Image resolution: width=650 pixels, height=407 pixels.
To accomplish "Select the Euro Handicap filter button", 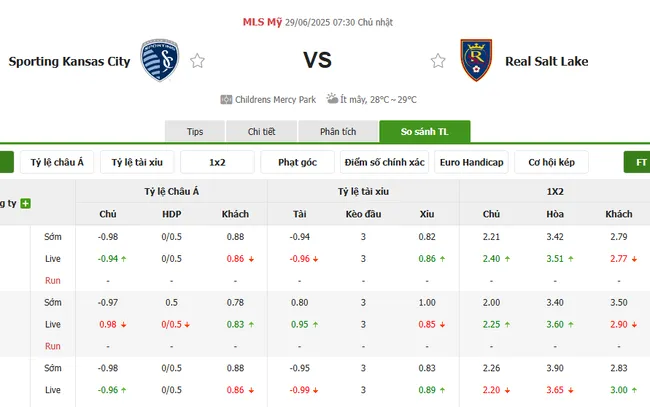I will (472, 162).
